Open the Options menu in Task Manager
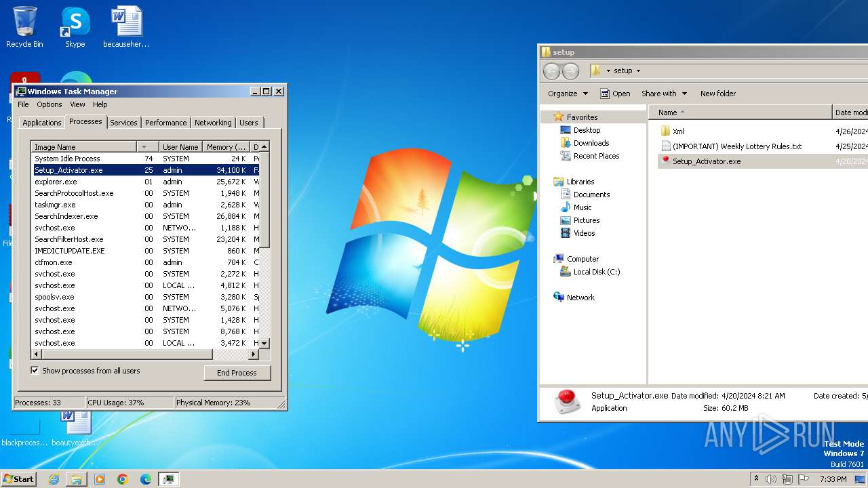This screenshot has height=488, width=868. [50, 104]
